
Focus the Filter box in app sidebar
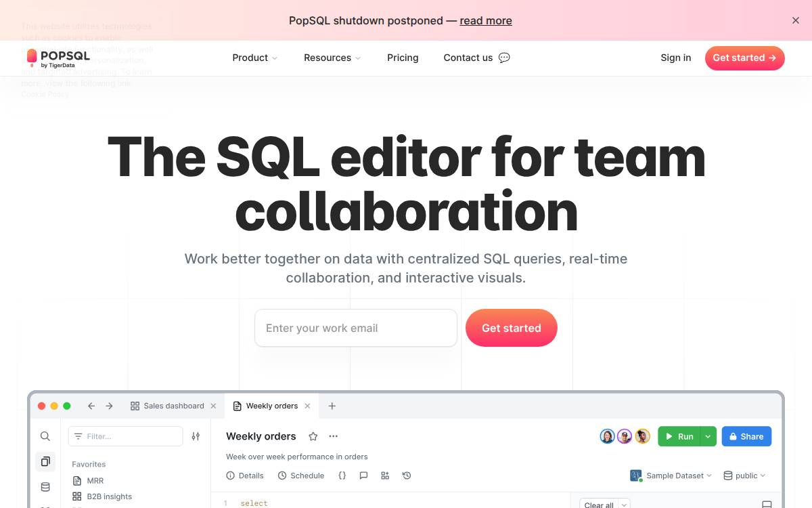click(x=126, y=436)
